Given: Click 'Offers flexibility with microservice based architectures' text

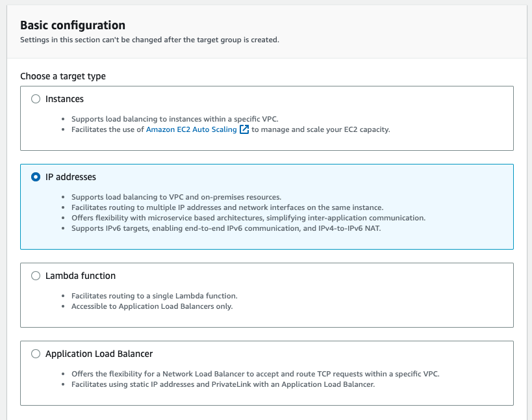Looking at the screenshot, I should tap(248, 218).
